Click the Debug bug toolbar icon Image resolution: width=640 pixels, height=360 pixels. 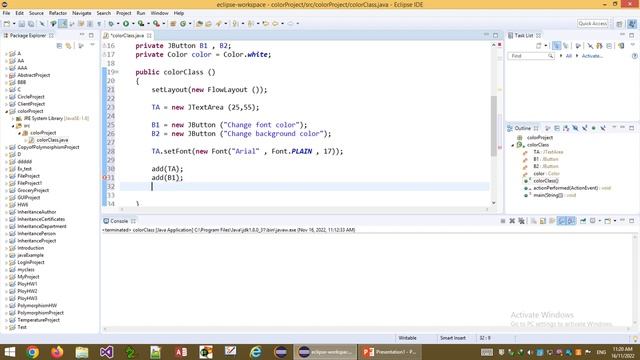(111, 24)
